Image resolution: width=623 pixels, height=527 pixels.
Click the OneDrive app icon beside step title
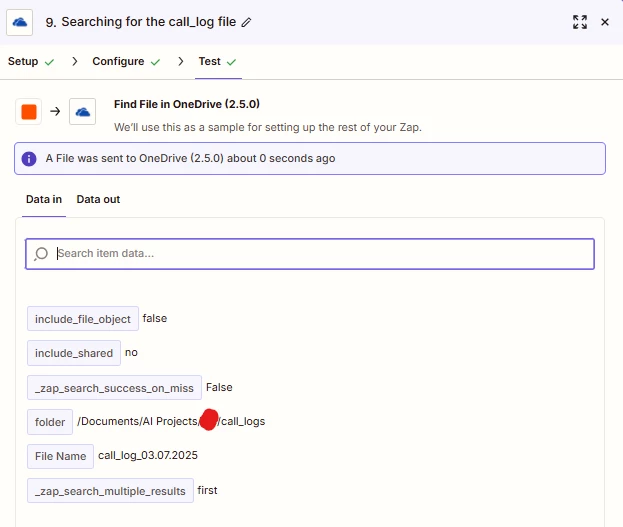coord(19,22)
